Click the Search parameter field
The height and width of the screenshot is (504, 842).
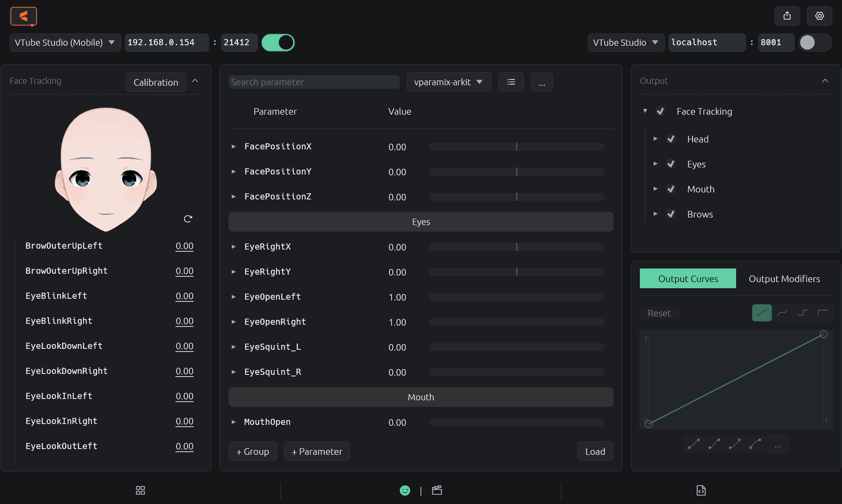(x=314, y=82)
